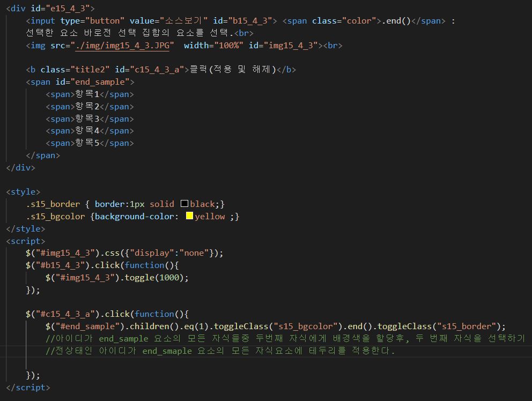
Task: Click the comment starting '//전상태인 아이디가'
Action: [220, 351]
